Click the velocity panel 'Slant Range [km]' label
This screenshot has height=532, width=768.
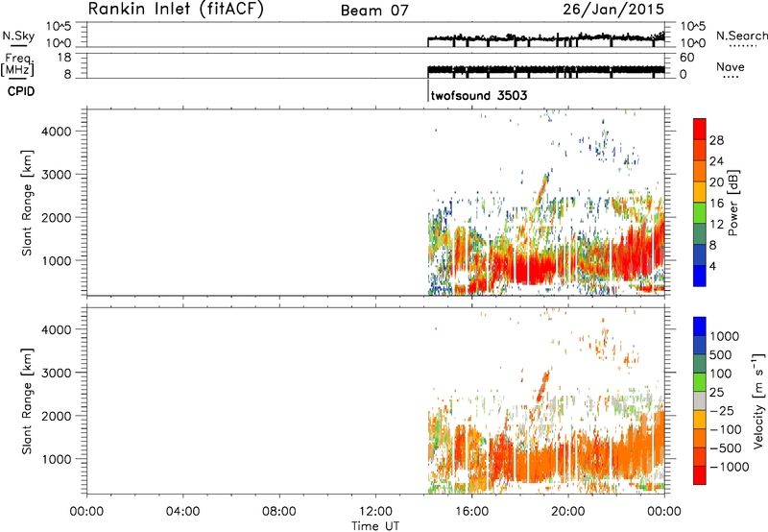click(x=27, y=400)
